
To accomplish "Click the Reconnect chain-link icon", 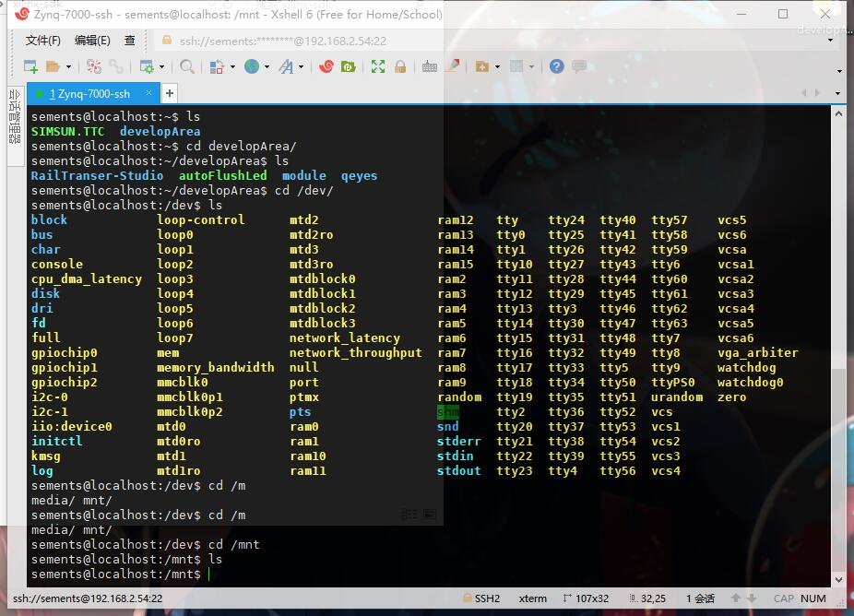I will point(116,66).
